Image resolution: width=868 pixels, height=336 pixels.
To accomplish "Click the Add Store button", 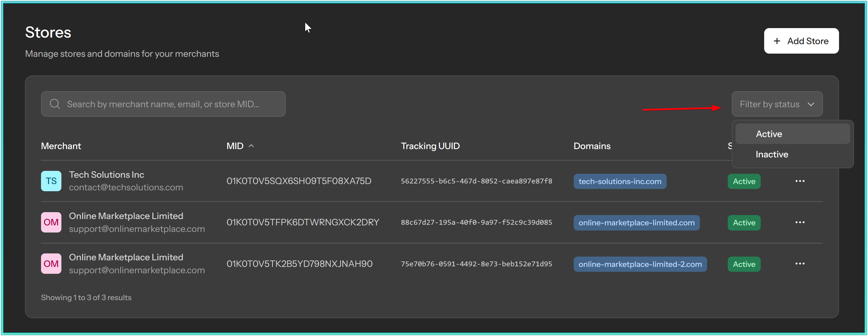I will coord(801,41).
